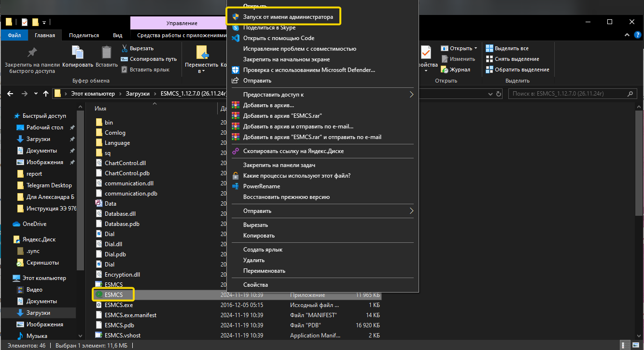The width and height of the screenshot is (644, 350).
Task: Switch to the Вид ribbon tab
Action: (x=117, y=35)
